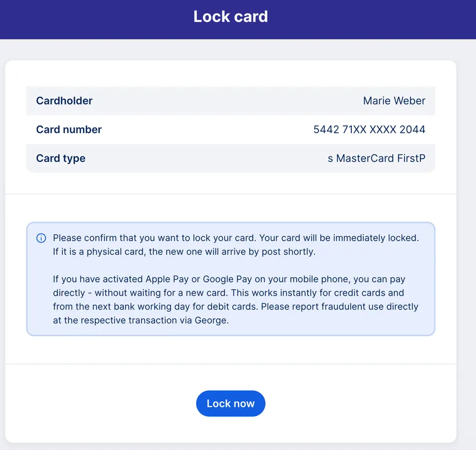Select the Card type row
This screenshot has height=450, width=476.
230,158
